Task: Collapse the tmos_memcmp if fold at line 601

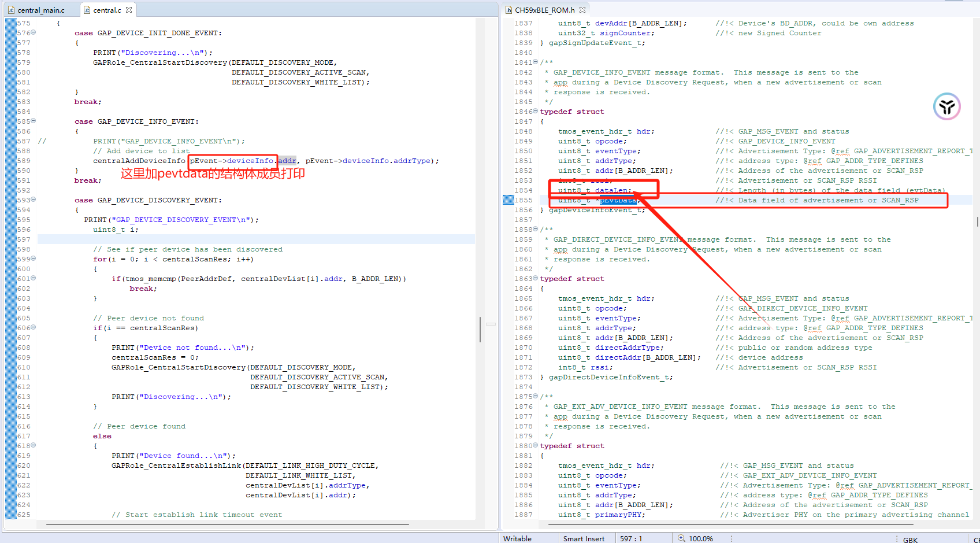Action: tap(34, 278)
